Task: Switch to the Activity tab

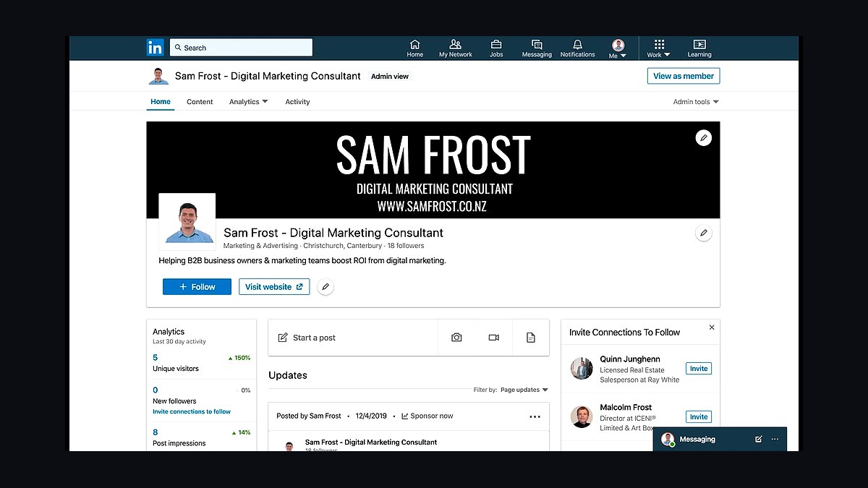Action: [x=297, y=102]
